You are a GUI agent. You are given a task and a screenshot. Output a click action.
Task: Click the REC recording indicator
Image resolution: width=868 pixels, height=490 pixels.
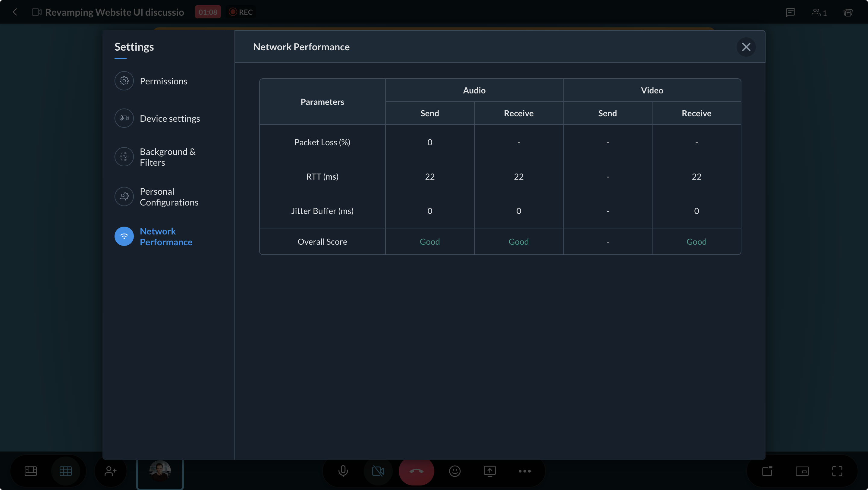tap(241, 12)
